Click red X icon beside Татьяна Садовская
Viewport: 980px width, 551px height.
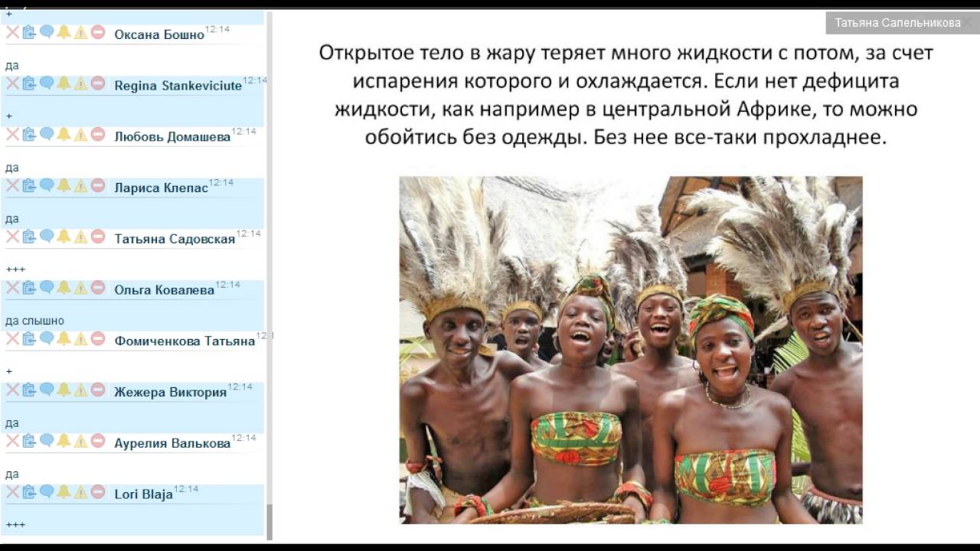(x=12, y=236)
